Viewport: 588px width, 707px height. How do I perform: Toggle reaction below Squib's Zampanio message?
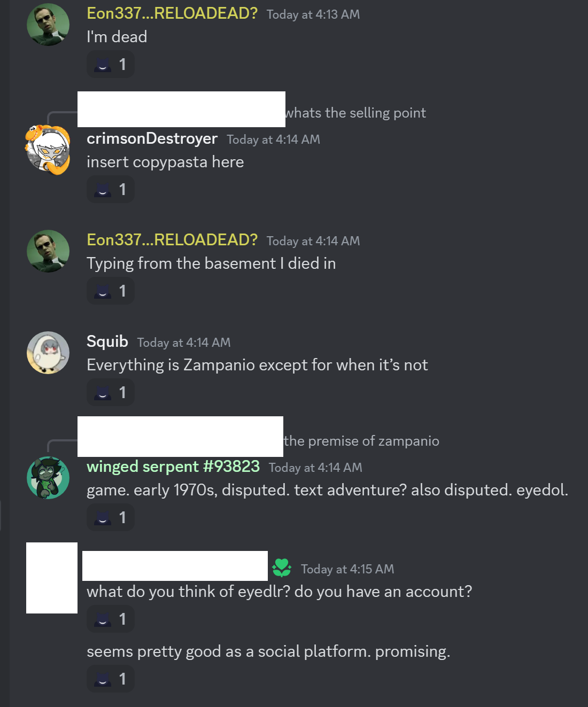pyautogui.click(x=111, y=393)
